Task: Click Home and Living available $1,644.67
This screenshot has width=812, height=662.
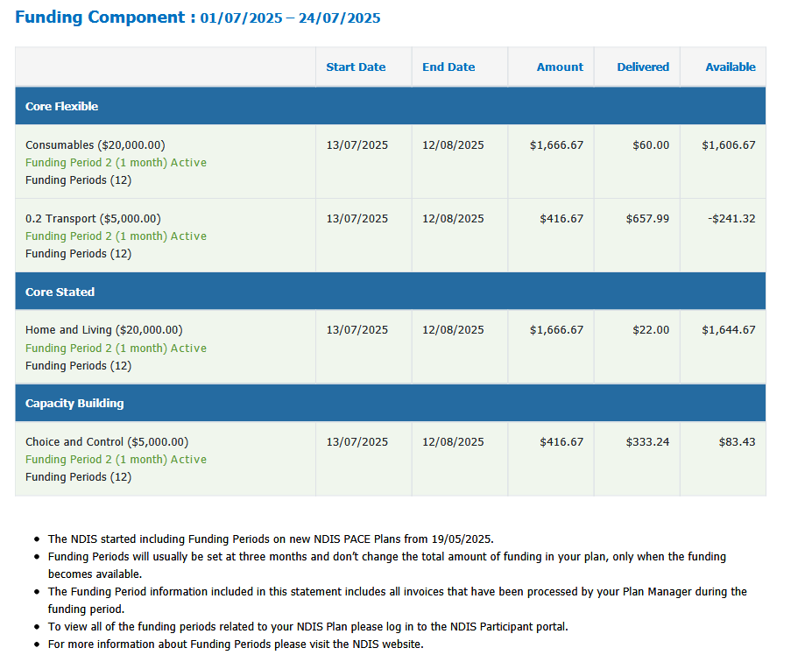Action: pyautogui.click(x=729, y=330)
